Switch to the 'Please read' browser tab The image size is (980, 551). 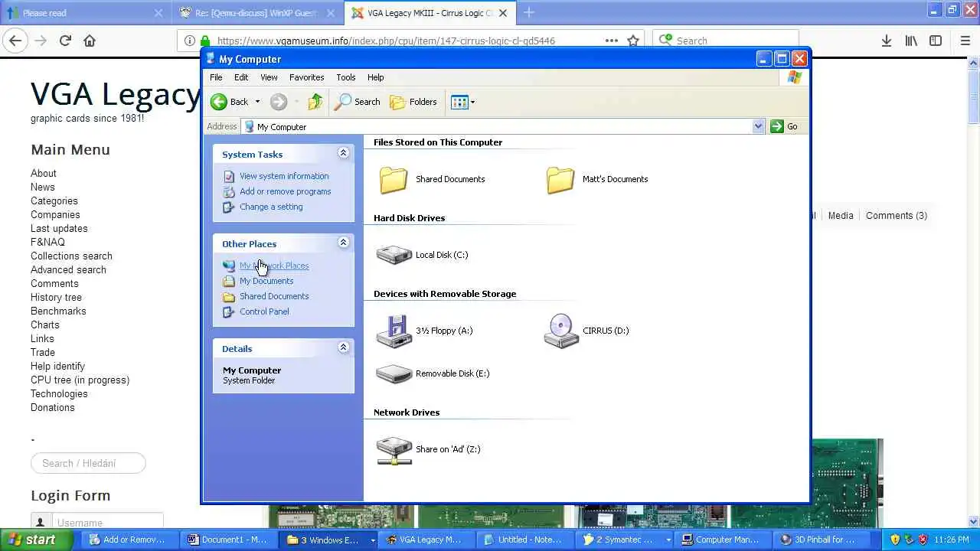(84, 13)
